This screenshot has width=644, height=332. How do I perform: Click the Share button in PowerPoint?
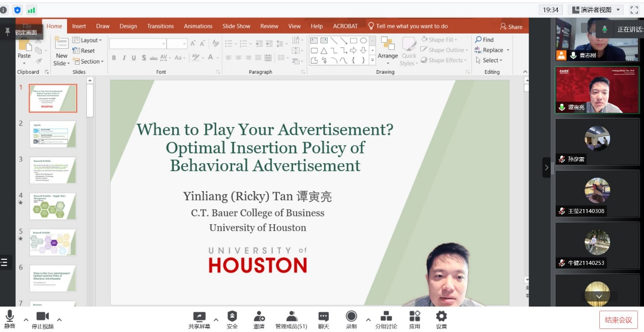(511, 26)
